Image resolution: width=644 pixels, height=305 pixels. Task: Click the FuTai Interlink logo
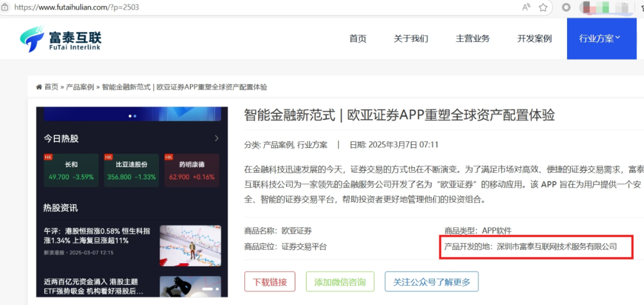pos(61,39)
